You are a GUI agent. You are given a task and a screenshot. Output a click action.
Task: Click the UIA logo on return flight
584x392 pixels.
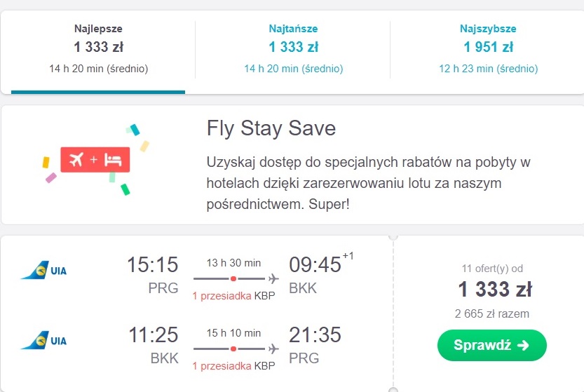pyautogui.click(x=44, y=340)
